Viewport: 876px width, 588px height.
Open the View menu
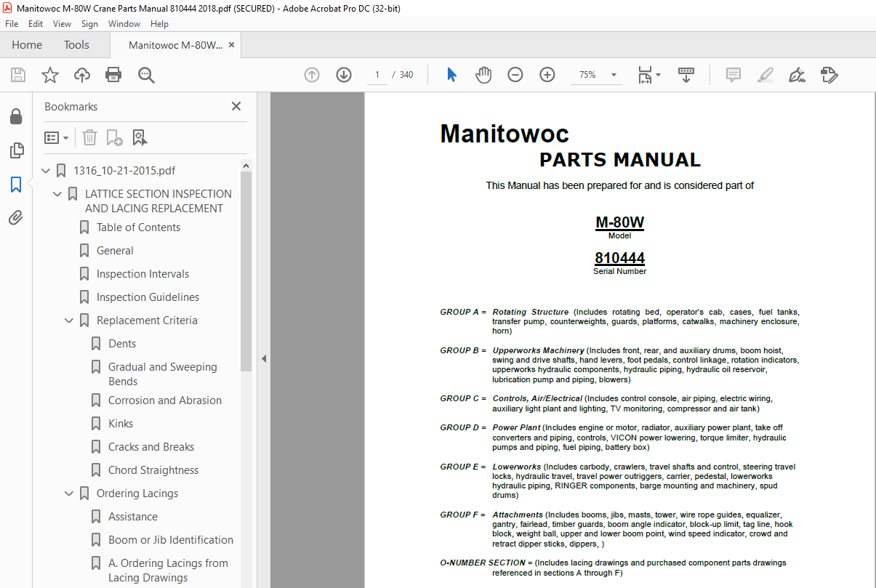[62, 24]
